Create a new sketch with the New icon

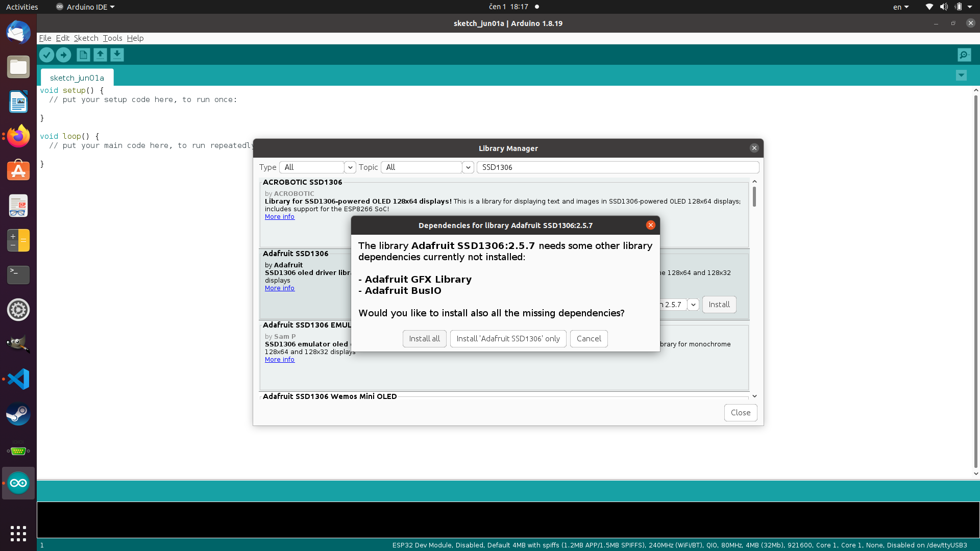[83, 55]
